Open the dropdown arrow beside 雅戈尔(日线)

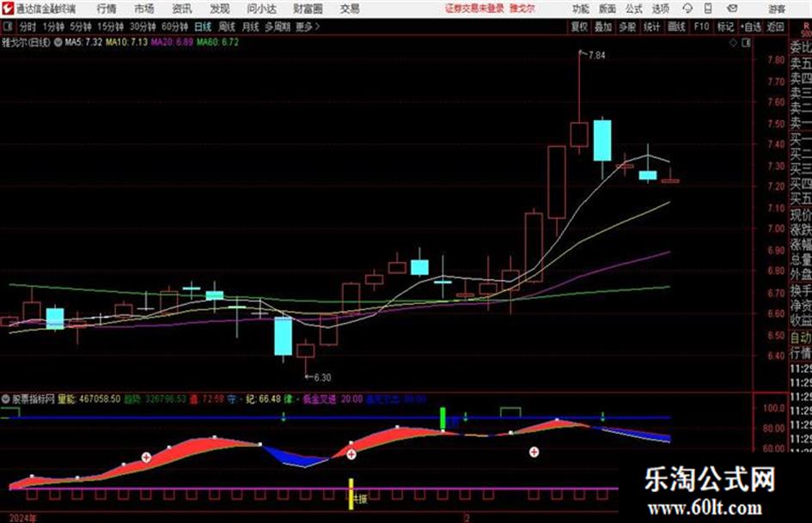[58, 42]
